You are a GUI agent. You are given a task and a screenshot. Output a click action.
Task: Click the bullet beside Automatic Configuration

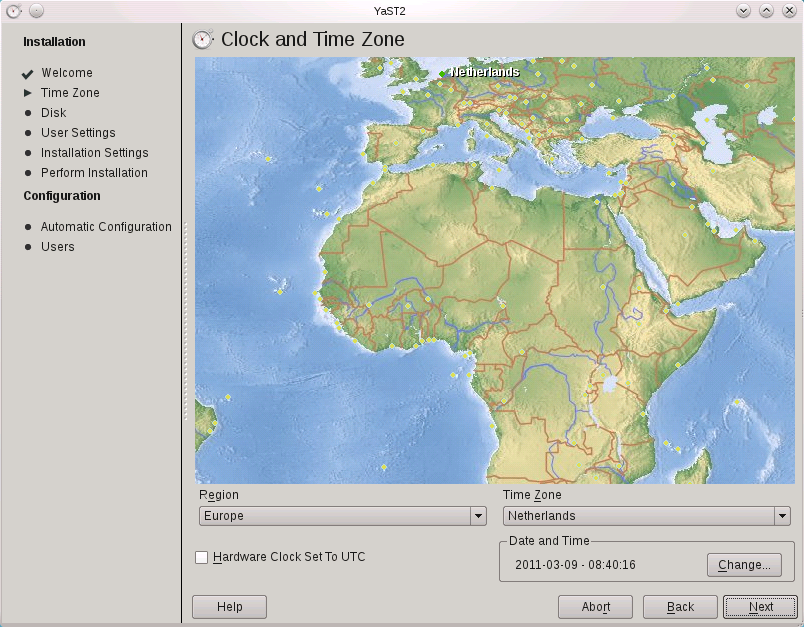click(x=27, y=227)
